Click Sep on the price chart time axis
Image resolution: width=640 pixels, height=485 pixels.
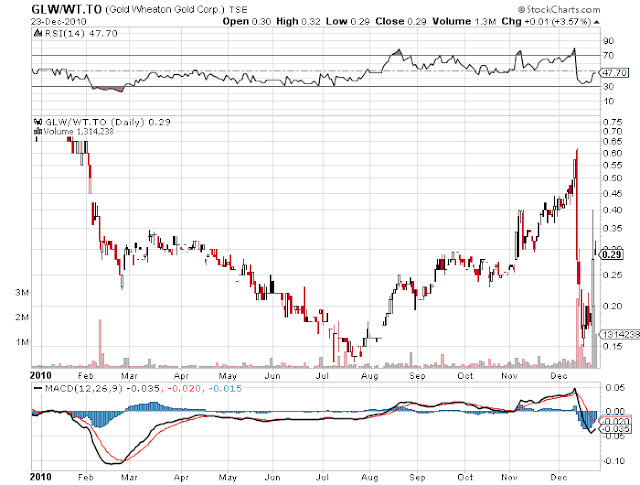click(x=417, y=376)
